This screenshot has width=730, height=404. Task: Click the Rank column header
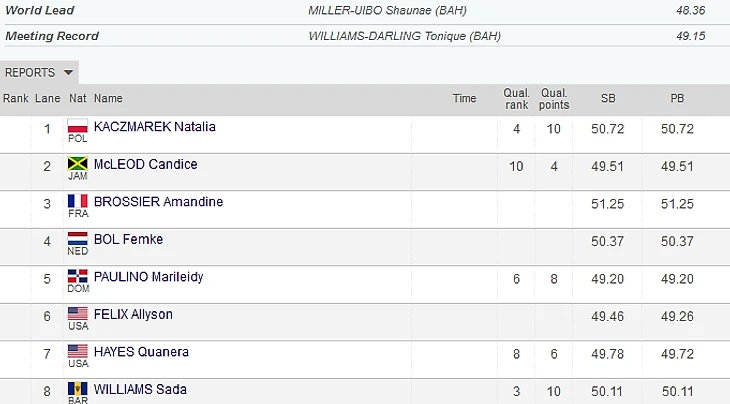(16, 99)
